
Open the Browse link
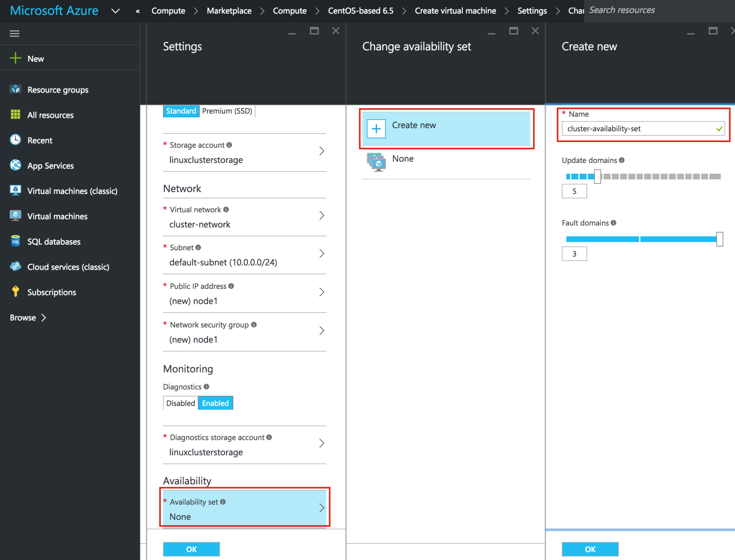pos(22,317)
